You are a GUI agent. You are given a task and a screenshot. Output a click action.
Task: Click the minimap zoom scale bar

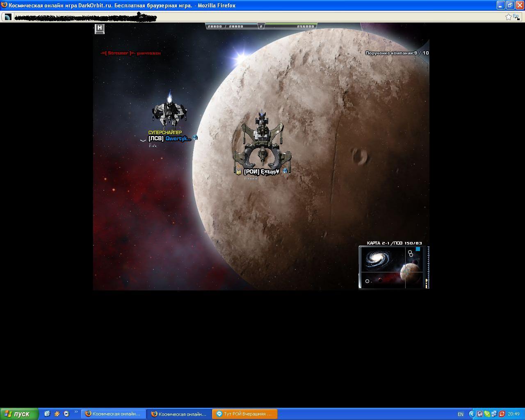tap(427, 267)
